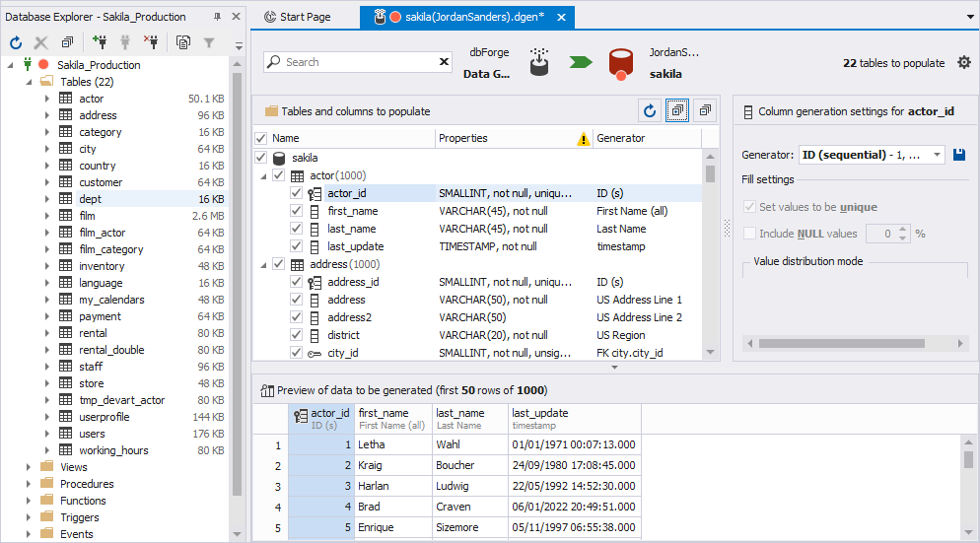
Task: Click the green arrow between source and target
Action: [x=581, y=62]
